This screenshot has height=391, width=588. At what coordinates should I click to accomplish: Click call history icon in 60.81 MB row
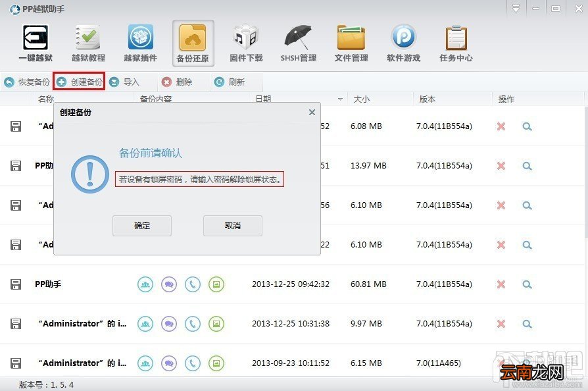(193, 284)
